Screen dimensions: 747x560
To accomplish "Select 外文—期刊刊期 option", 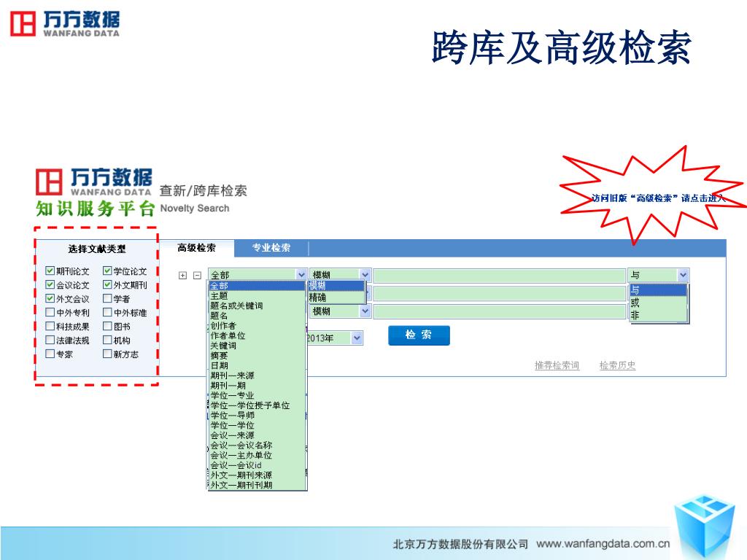I will coord(256,486).
